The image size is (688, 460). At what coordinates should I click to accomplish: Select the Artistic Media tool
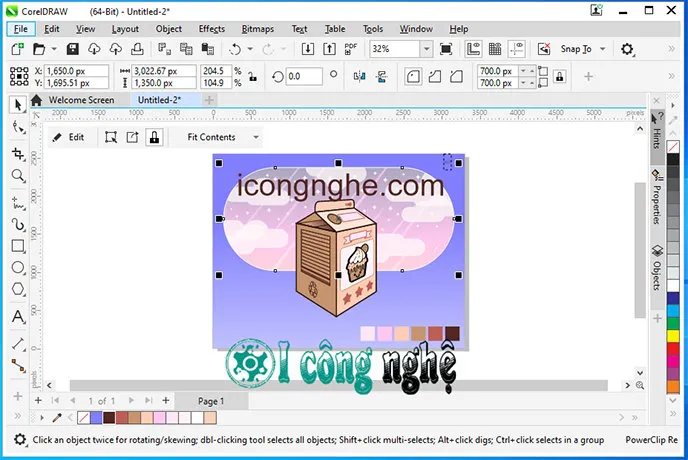pos(18,225)
